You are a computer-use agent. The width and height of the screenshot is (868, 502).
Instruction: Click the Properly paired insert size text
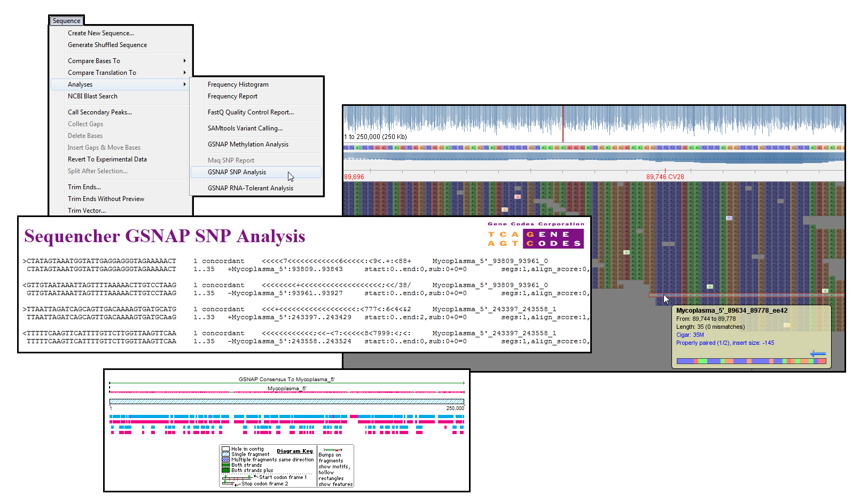[x=725, y=343]
